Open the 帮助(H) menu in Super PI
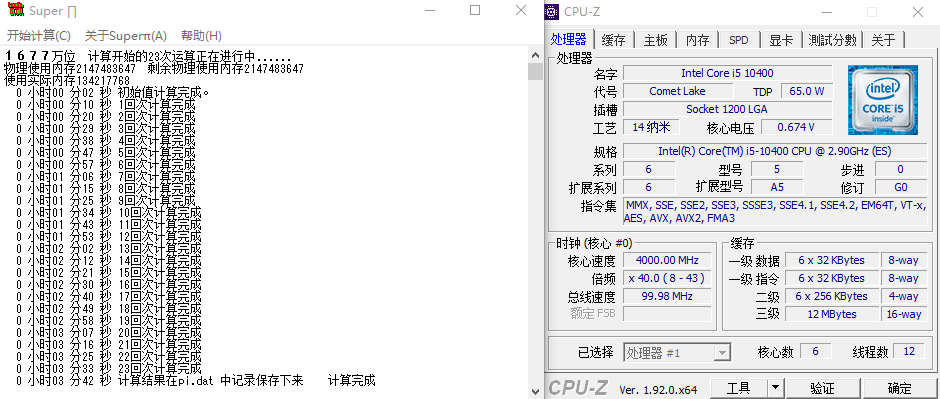The image size is (940, 399). pyautogui.click(x=201, y=35)
